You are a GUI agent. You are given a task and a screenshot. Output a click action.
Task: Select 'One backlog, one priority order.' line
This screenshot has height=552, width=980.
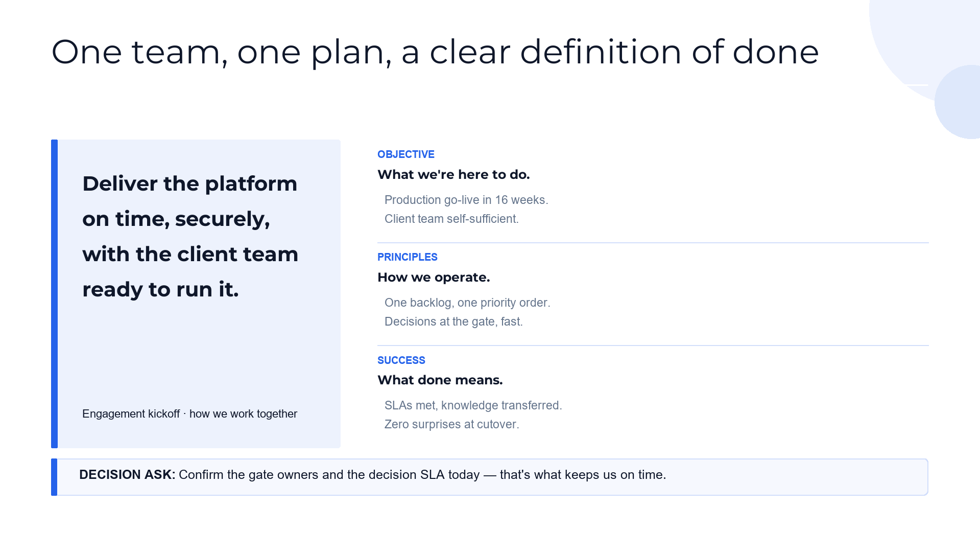pyautogui.click(x=467, y=303)
